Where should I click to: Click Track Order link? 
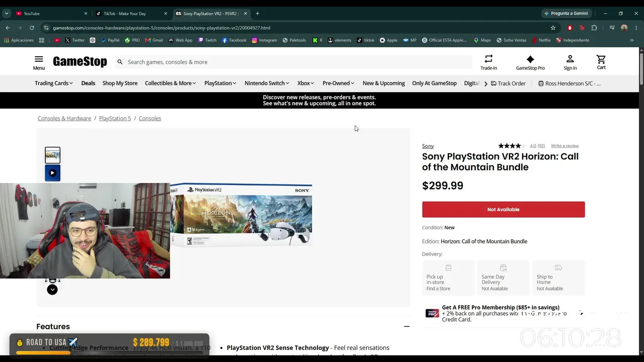(x=508, y=83)
